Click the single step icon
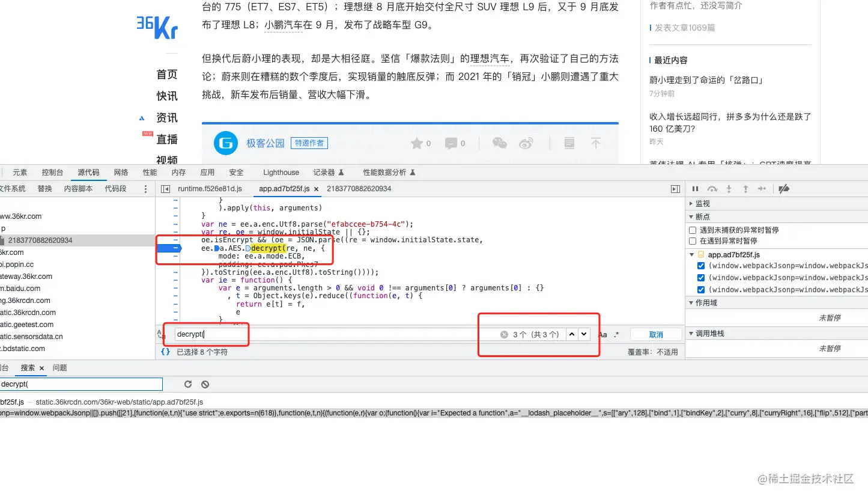 [762, 189]
